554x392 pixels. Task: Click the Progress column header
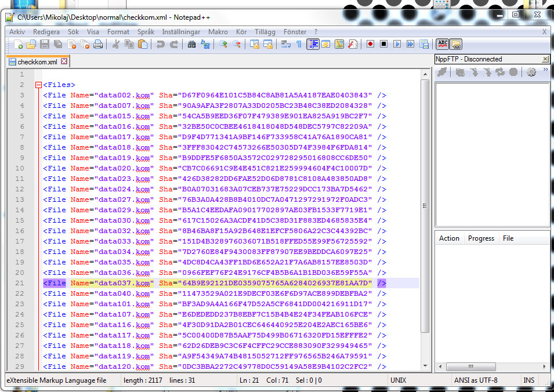[x=481, y=238]
